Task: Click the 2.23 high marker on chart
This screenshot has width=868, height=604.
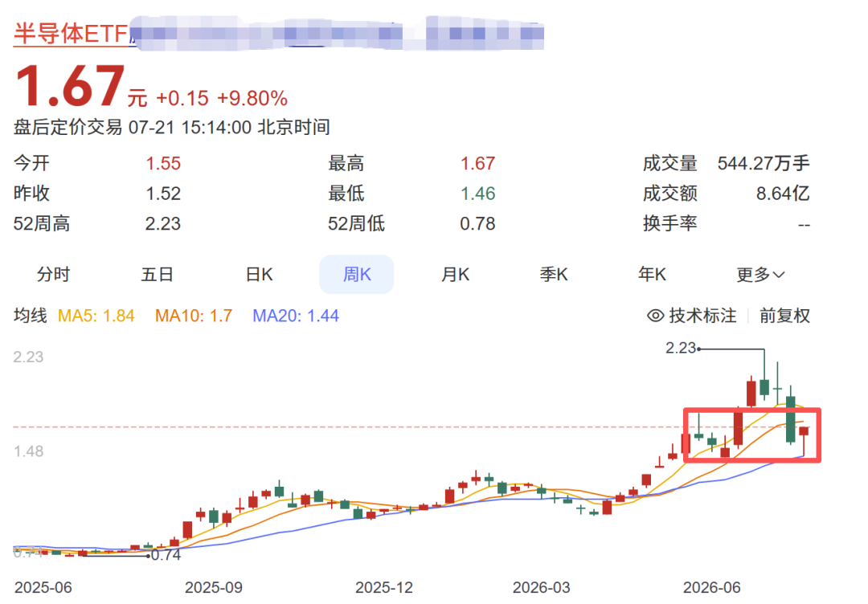Action: [681, 348]
